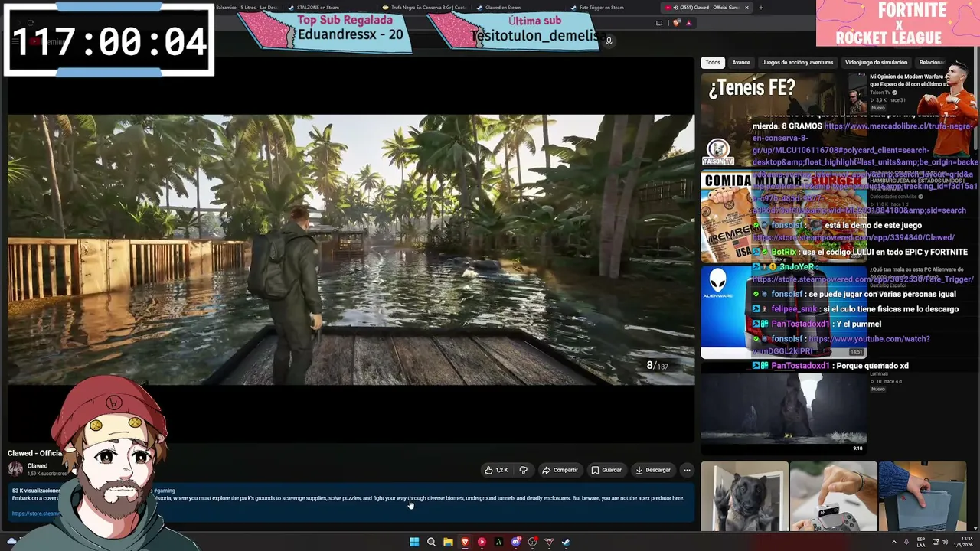Image resolution: width=980 pixels, height=551 pixels.
Task: Click the PanTostadoxd1 username on 'Porque quemado xd'
Action: coord(800,366)
